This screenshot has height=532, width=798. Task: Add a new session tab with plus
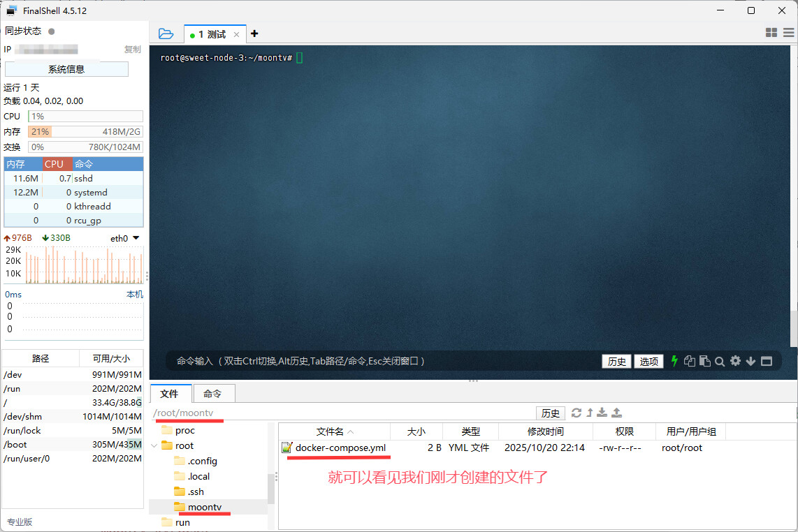pyautogui.click(x=254, y=34)
